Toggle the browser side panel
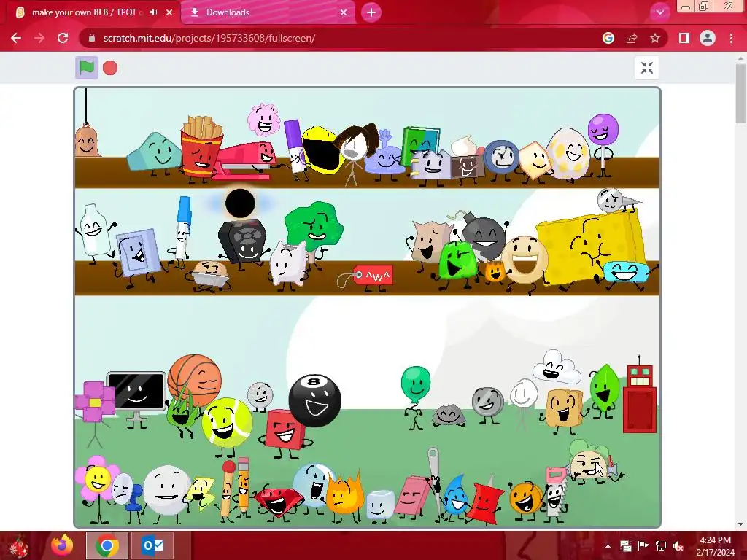 (684, 38)
